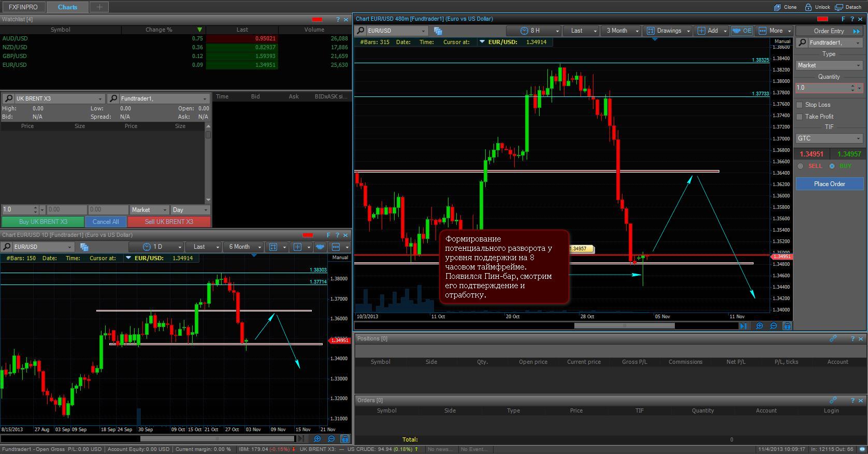Viewport: 868px width, 454px height.
Task: Zoom in on the 8H EUR/USD chart
Action: 759,326
